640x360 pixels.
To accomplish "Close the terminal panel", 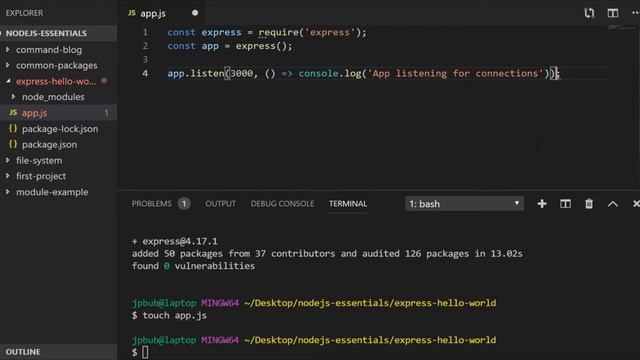I will tap(636, 204).
